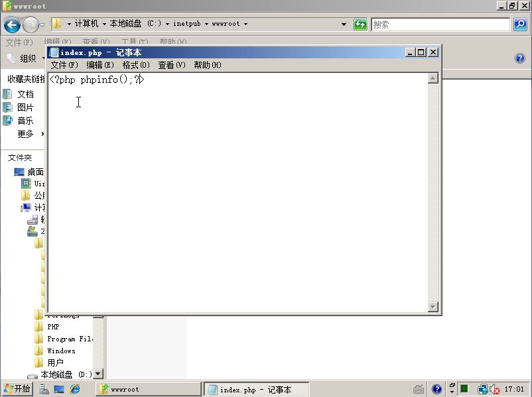532x397 pixels.
Task: Click the blue help icon in Explorer
Action: pos(520,58)
